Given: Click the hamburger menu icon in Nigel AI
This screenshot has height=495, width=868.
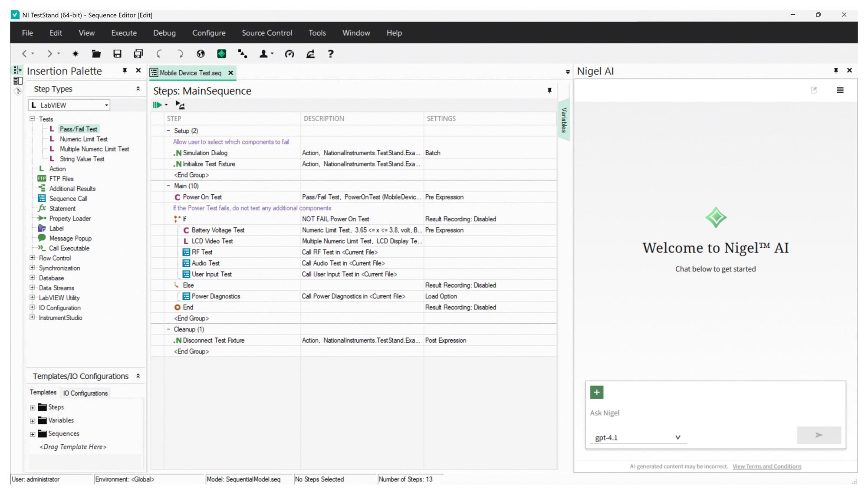Looking at the screenshot, I should coord(840,90).
